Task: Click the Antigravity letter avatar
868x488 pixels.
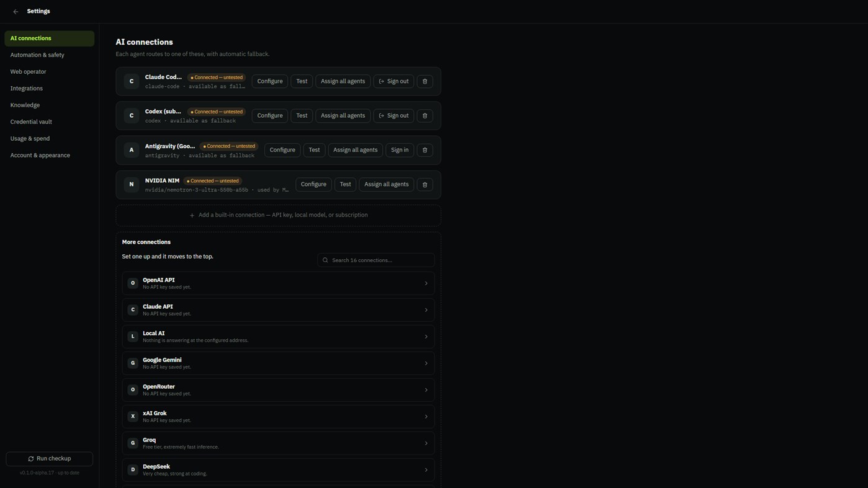Action: [x=132, y=150]
